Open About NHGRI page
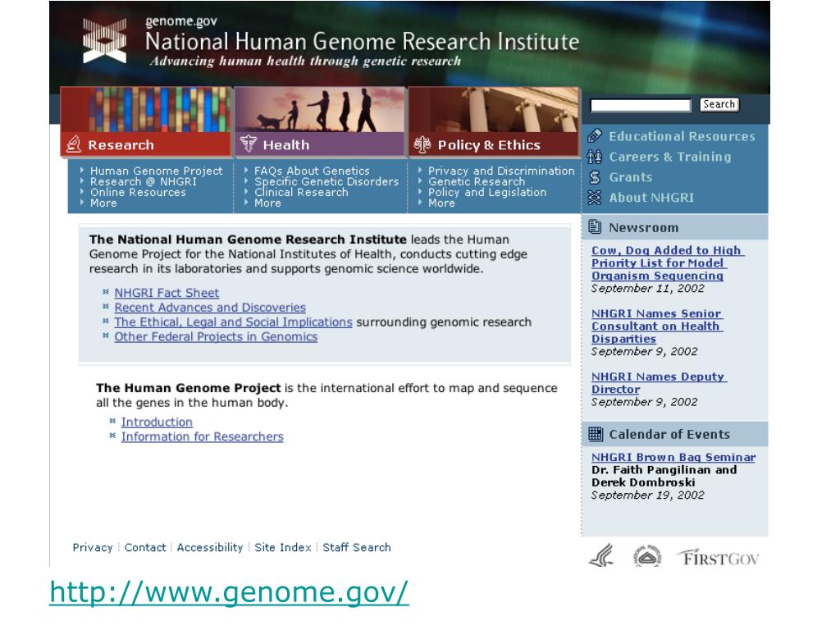This screenshot has height=630, width=840. click(x=651, y=198)
